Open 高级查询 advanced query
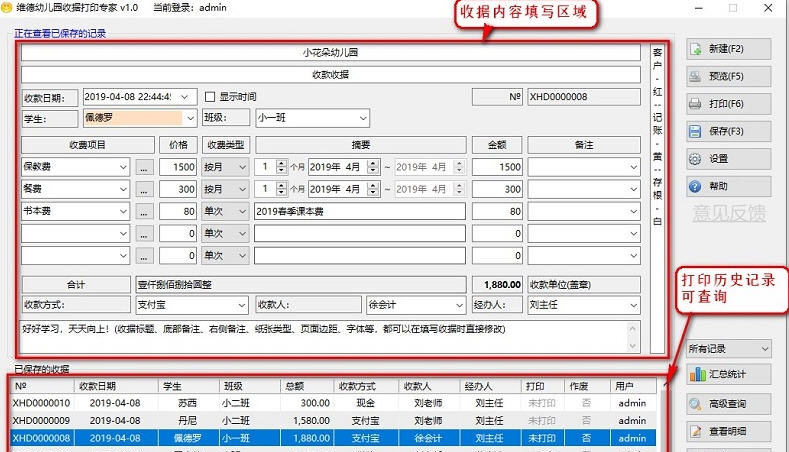The width and height of the screenshot is (789, 452). (728, 404)
